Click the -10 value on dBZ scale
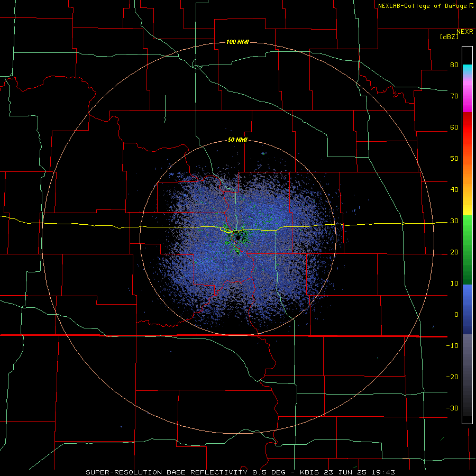Viewport: 476px width, 476px height. 452,346
